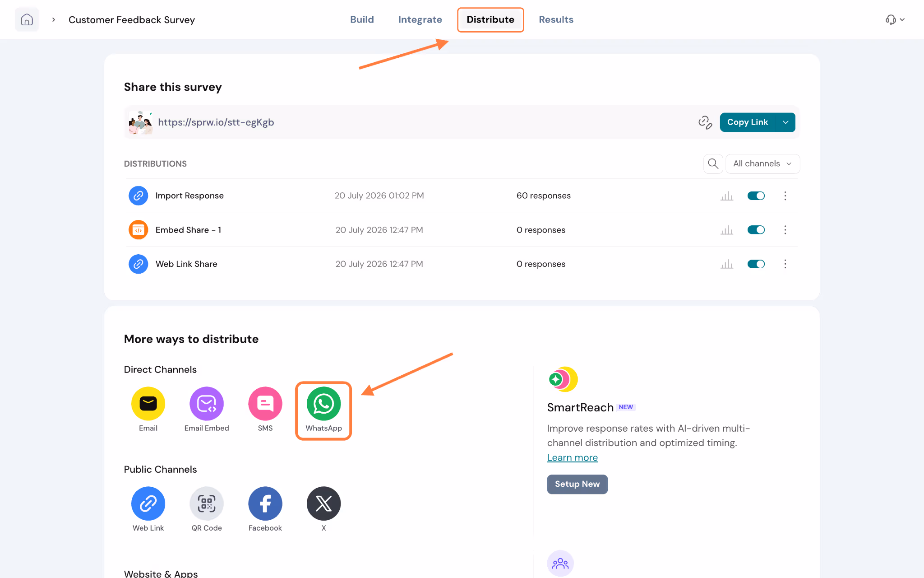This screenshot has height=578, width=924.
Task: Open the headset support menu
Action: tap(895, 19)
